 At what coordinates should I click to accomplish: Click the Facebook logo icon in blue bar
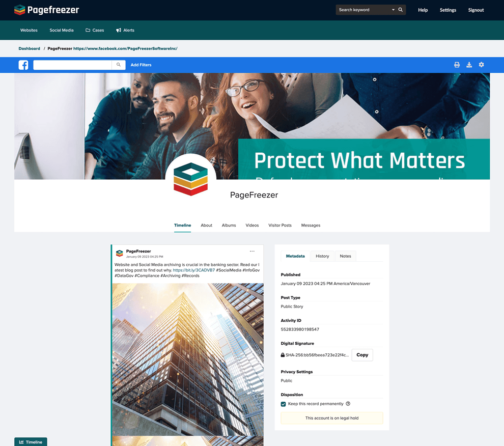click(x=23, y=65)
